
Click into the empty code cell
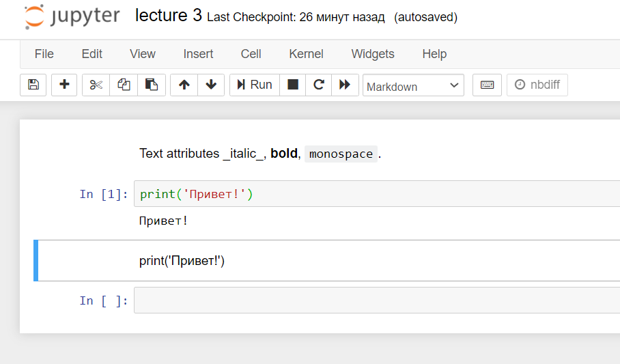pos(376,300)
